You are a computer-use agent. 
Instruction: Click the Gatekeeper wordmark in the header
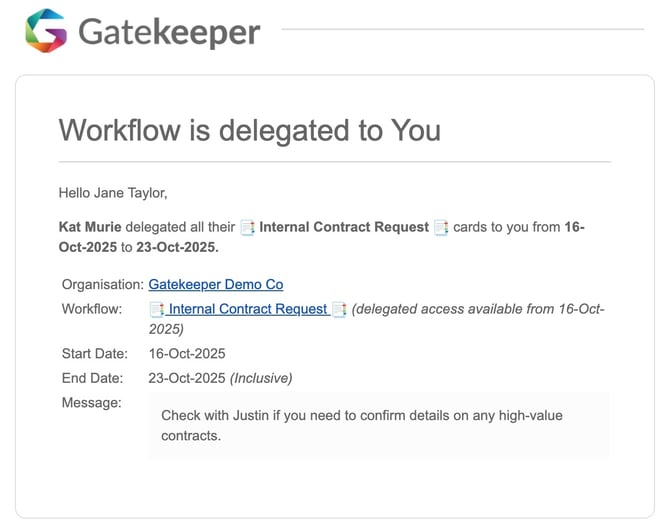pos(168,31)
